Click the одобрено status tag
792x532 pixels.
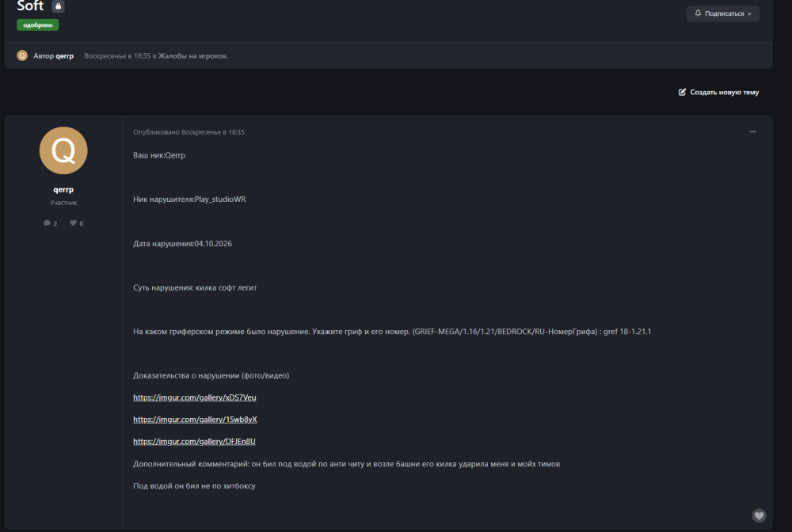38,25
